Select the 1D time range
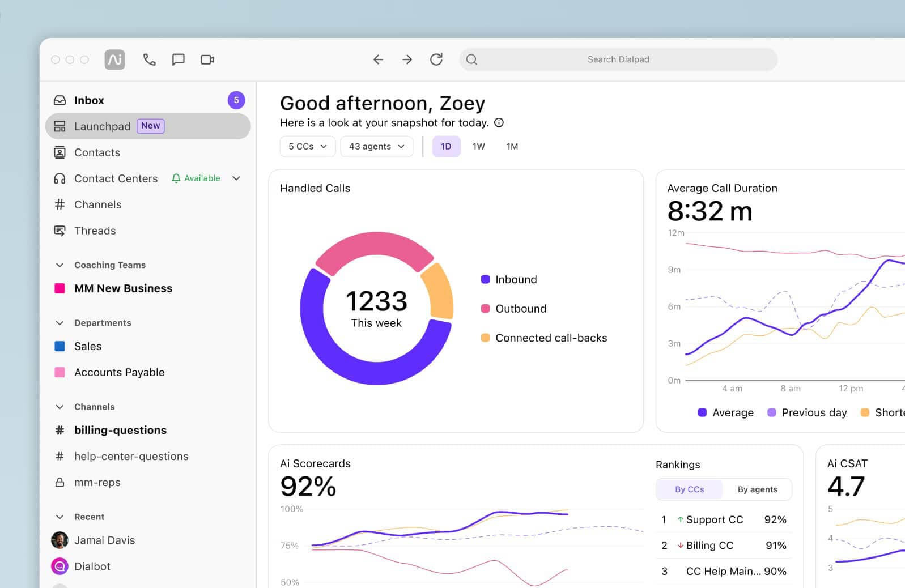905x588 pixels. pyautogui.click(x=446, y=146)
